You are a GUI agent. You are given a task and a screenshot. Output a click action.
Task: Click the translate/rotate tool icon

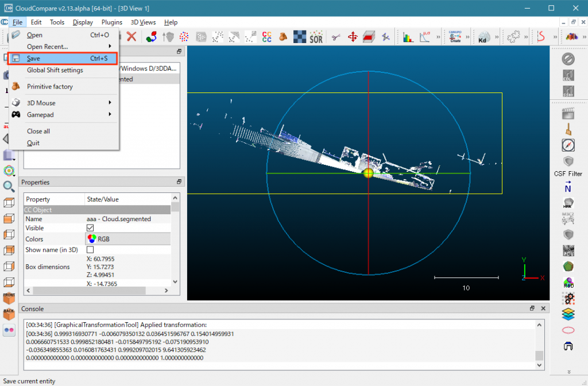coord(353,37)
